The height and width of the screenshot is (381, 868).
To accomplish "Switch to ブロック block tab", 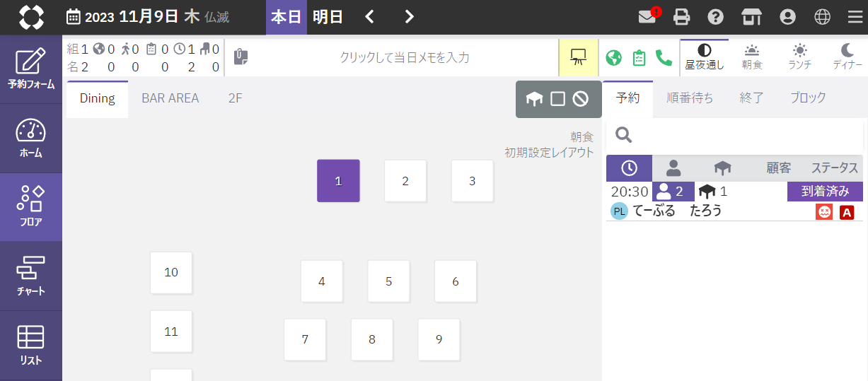I will pos(808,99).
